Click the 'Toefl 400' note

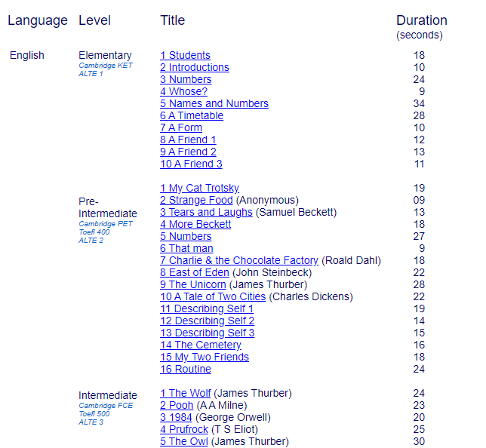(x=94, y=232)
